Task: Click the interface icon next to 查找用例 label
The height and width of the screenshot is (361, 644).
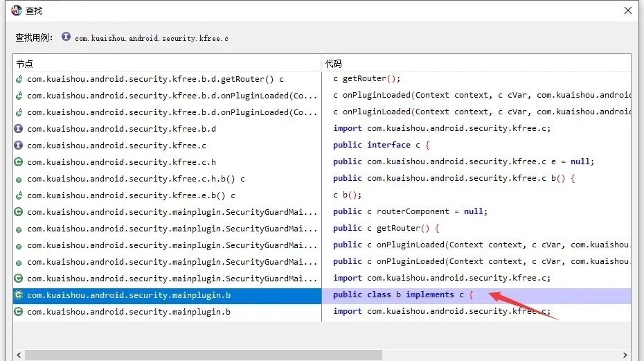Action: 66,37
